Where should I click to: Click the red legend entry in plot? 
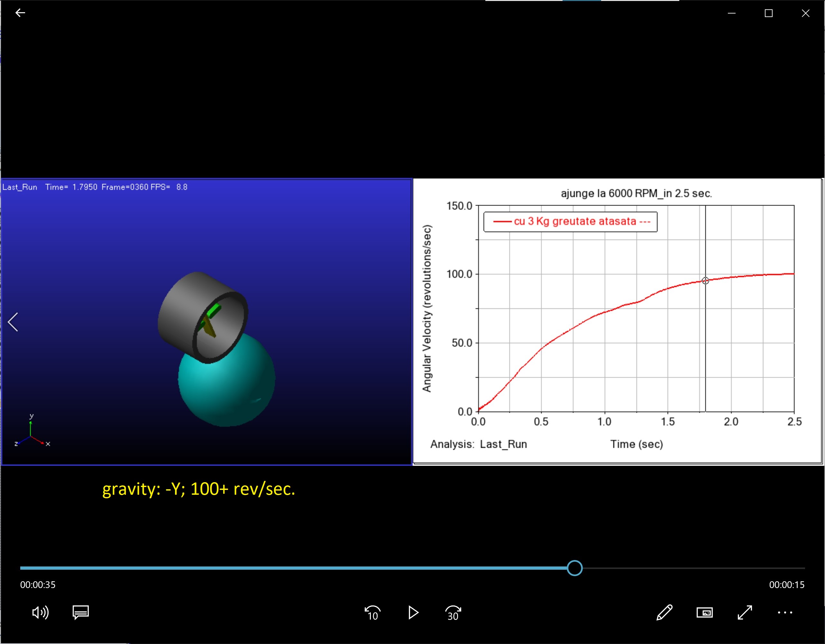[570, 221]
